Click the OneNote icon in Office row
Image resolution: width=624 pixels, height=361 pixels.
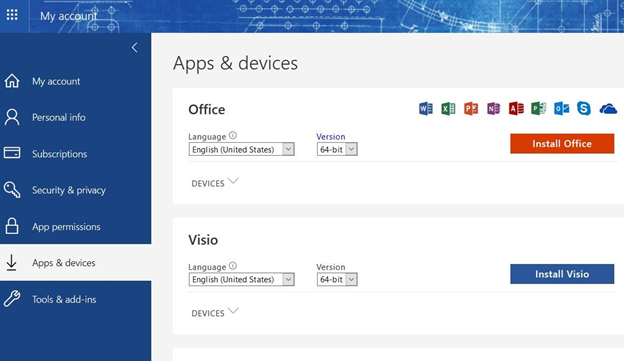[x=493, y=108]
